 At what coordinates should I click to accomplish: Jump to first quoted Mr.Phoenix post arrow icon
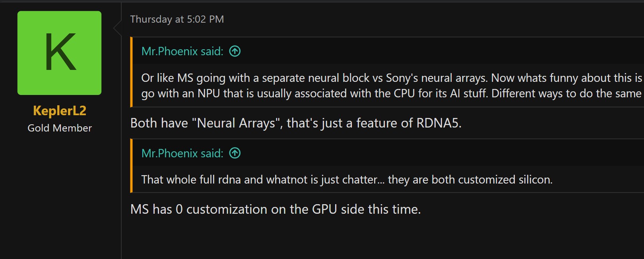pyautogui.click(x=235, y=51)
